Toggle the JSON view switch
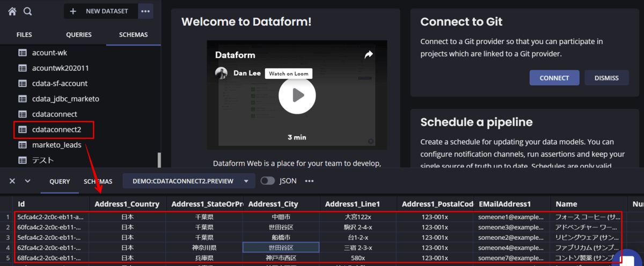This screenshot has height=266, width=644. point(268,181)
